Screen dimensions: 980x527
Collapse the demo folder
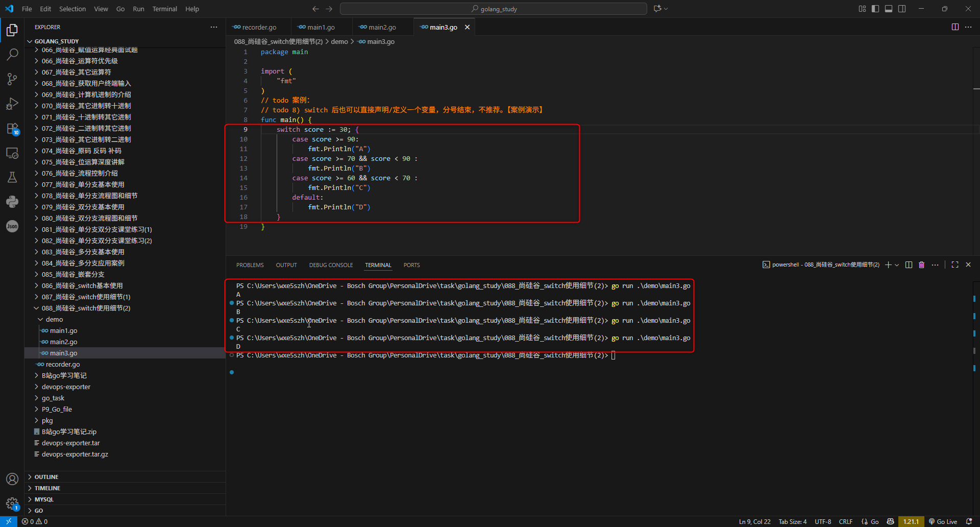coord(125,319)
